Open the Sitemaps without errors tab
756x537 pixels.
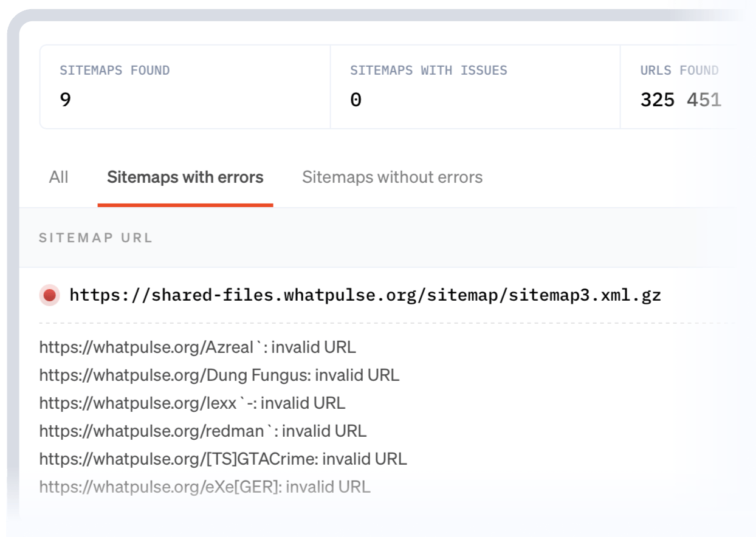point(392,177)
